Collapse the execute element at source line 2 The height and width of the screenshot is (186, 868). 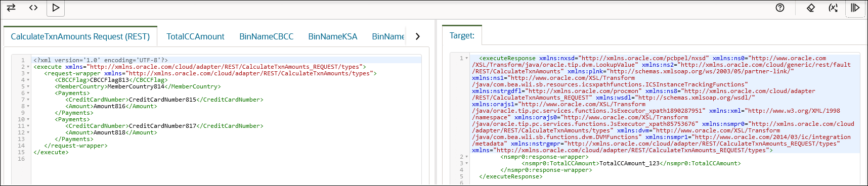(28, 67)
